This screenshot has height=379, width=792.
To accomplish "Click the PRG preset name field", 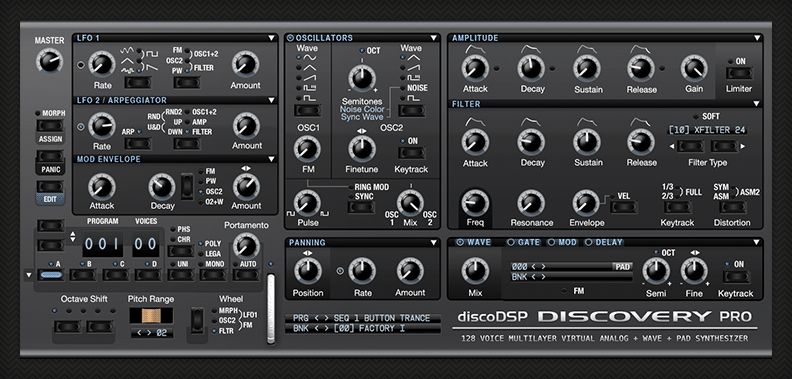I will pyautogui.click(x=363, y=318).
